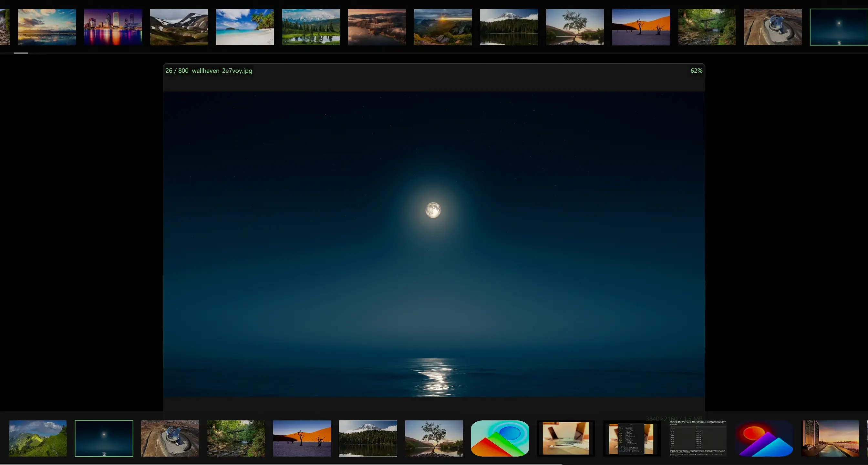Image resolution: width=868 pixels, height=465 pixels.
Task: Select the teal app icon with blue circle
Action: [x=500, y=439]
